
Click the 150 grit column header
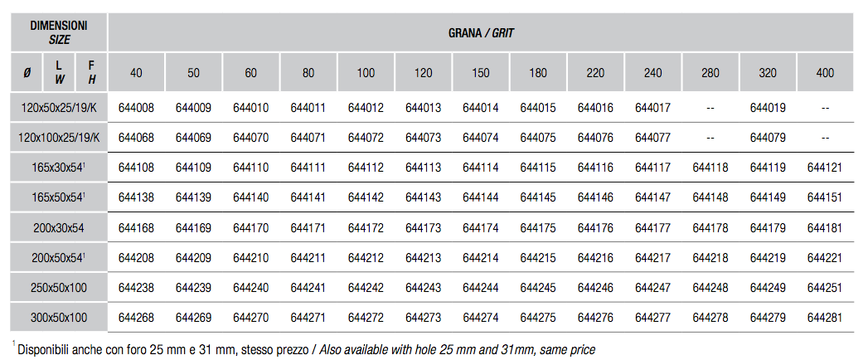click(481, 72)
